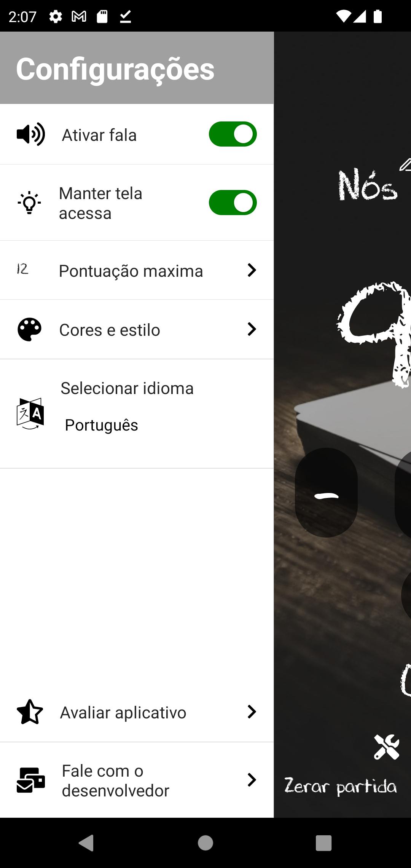Image resolution: width=411 pixels, height=868 pixels.
Task: Open Fale com o desenvolvedor arrow
Action: [x=252, y=780]
